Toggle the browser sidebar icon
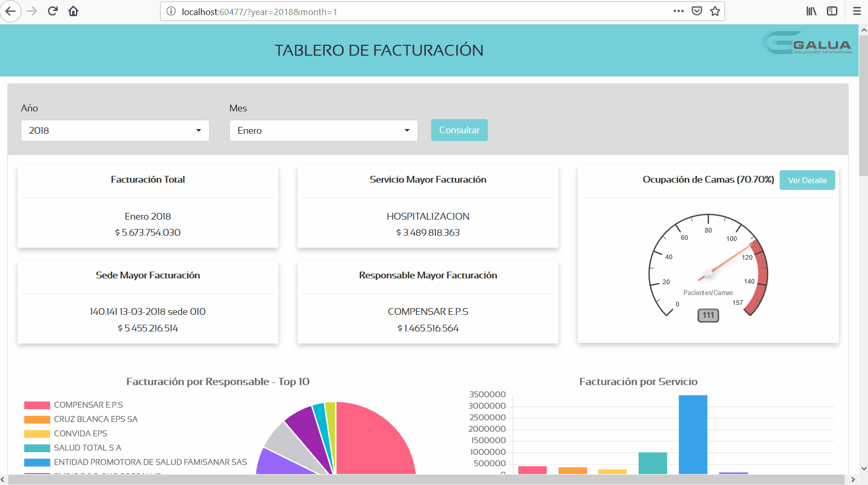 832,11
